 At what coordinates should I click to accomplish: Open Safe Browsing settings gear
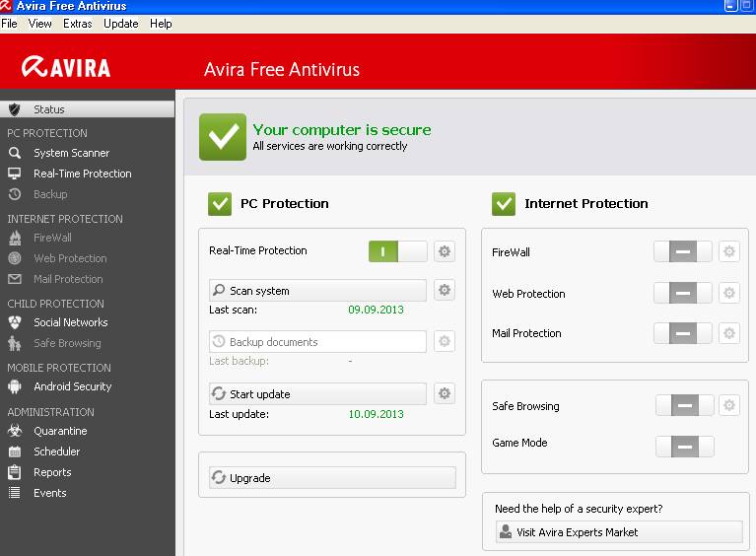[x=729, y=405]
